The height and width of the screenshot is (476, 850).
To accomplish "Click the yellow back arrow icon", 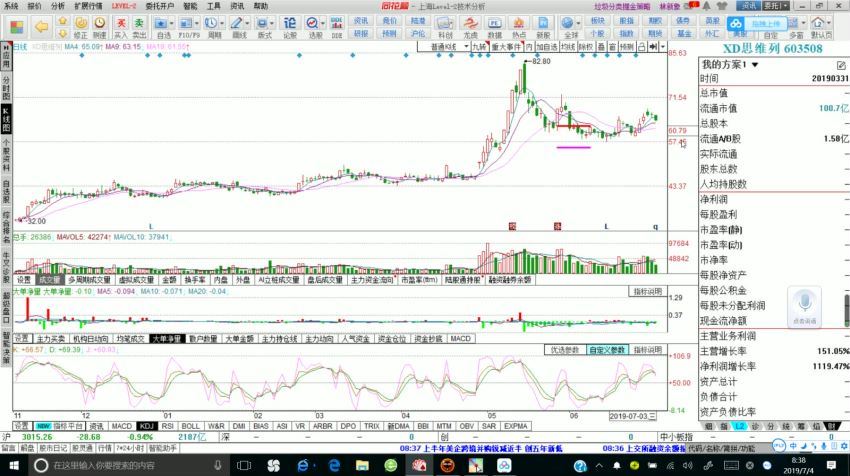I will [x=41, y=27].
